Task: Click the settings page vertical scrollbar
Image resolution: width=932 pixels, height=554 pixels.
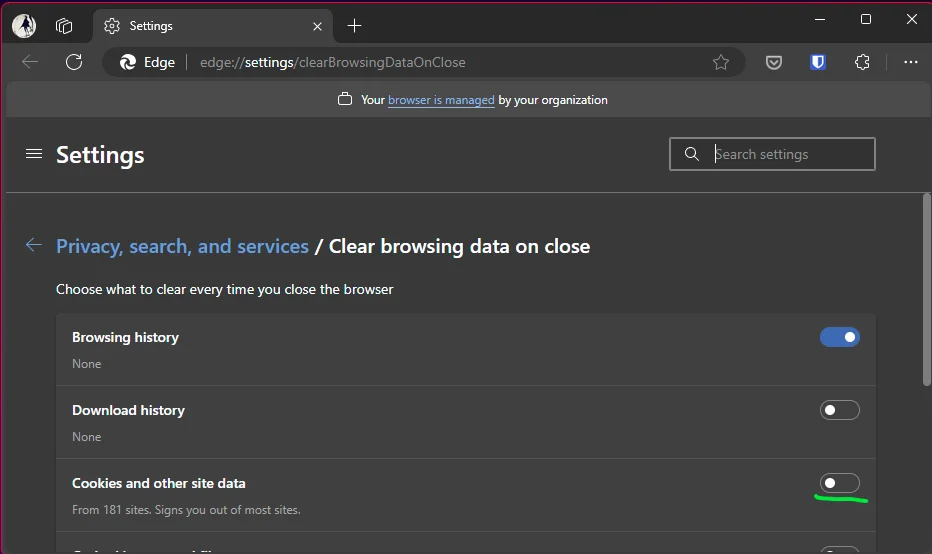Action: coord(927,289)
